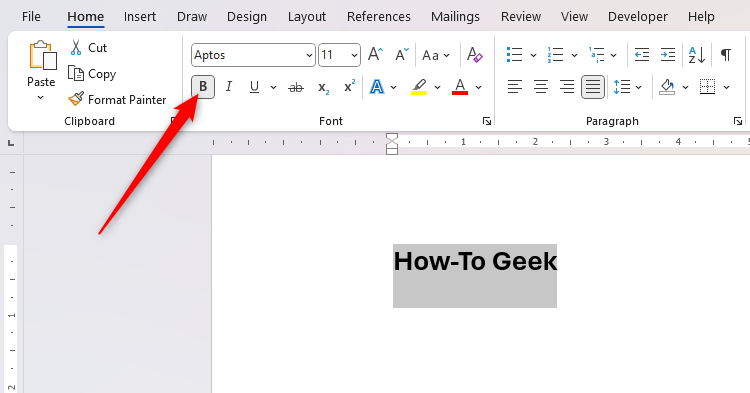Open the Aptos font name dropdown
Screen dimensions: 750x393
pyautogui.click(x=309, y=55)
